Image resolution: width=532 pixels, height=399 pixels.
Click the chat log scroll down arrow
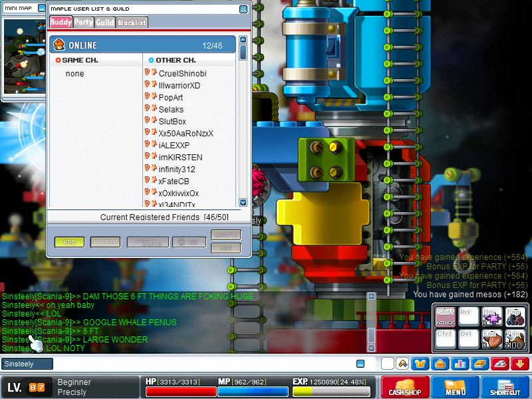[x=372, y=348]
